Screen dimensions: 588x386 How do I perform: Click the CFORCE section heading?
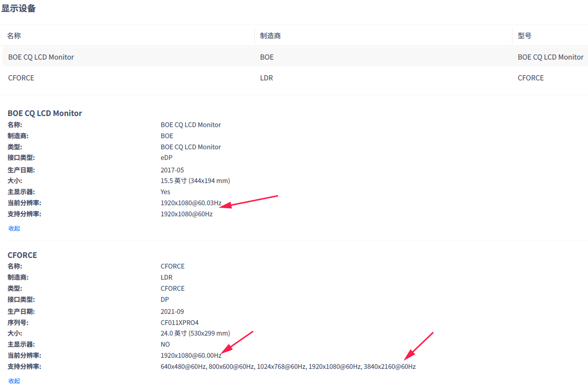[22, 255]
